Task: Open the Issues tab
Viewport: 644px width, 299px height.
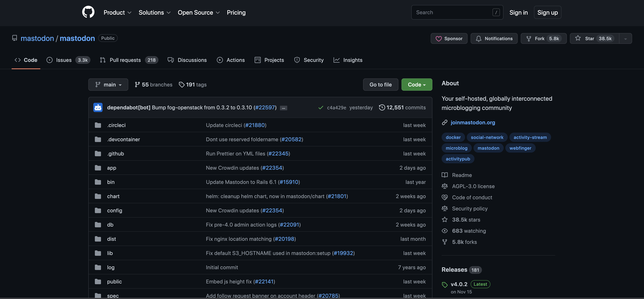Action: click(64, 60)
